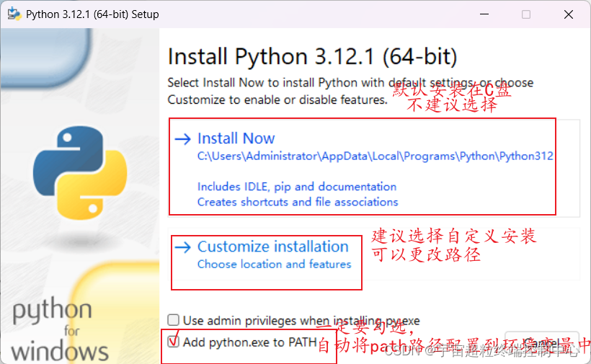Toggle Add python.exe to PATH checkbox
591x364 pixels.
point(173,342)
